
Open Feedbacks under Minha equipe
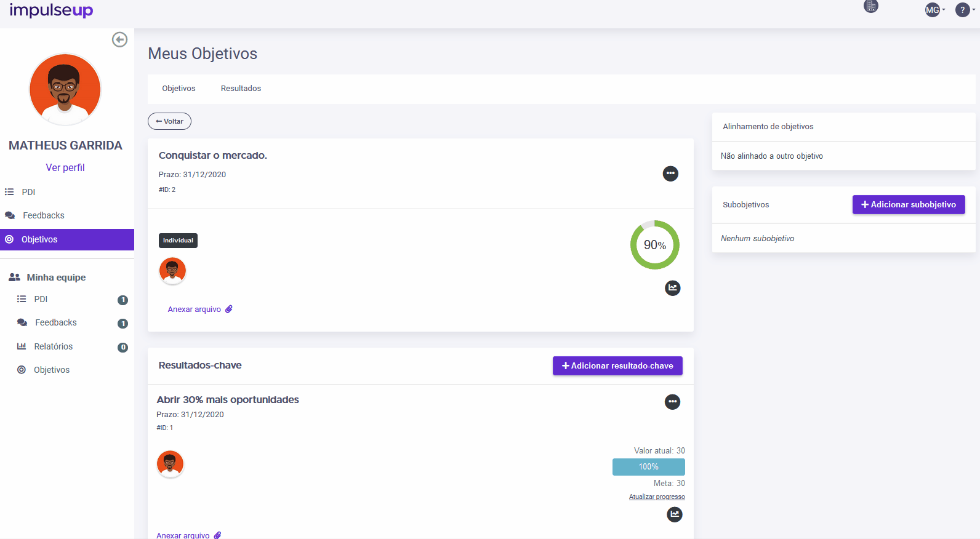[55, 322]
